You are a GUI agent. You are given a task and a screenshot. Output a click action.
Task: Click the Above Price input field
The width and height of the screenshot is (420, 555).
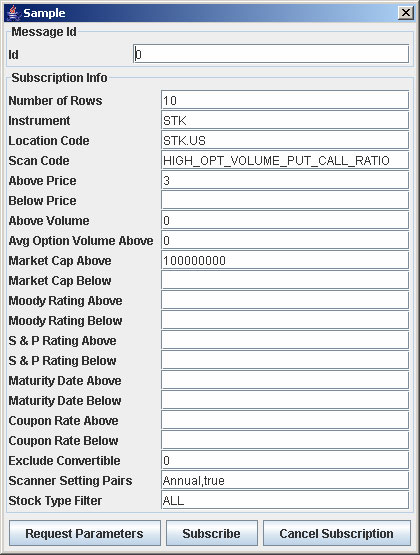pyautogui.click(x=285, y=180)
